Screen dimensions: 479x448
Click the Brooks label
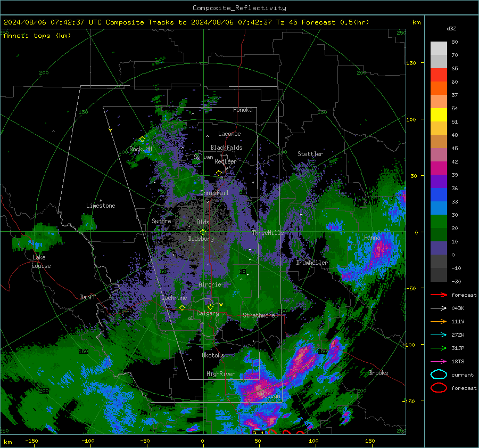coord(378,373)
